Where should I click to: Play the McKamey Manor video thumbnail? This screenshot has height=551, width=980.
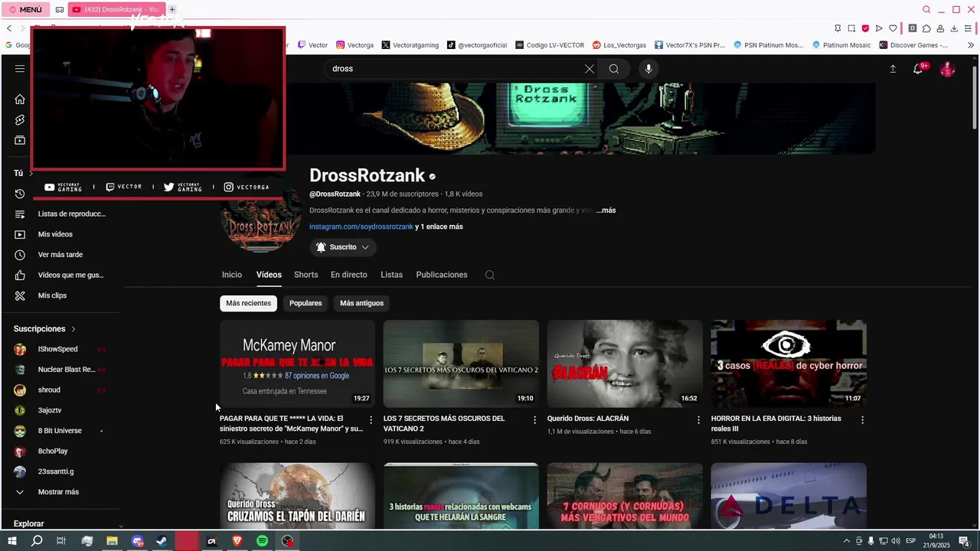point(297,364)
